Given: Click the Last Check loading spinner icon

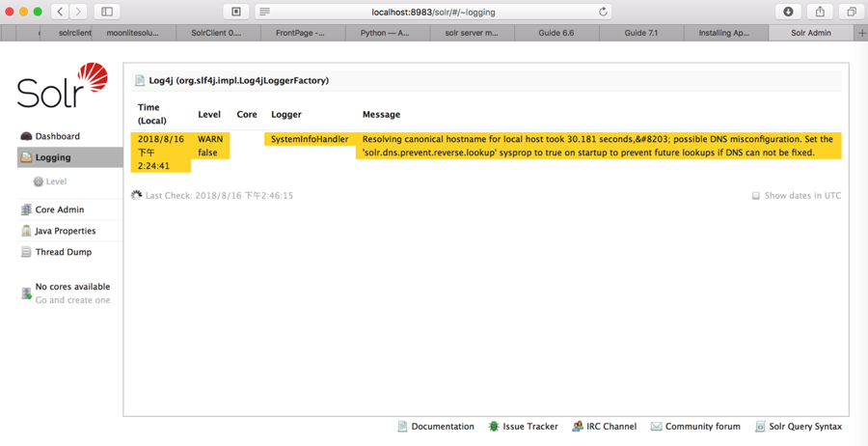Looking at the screenshot, I should pos(136,195).
